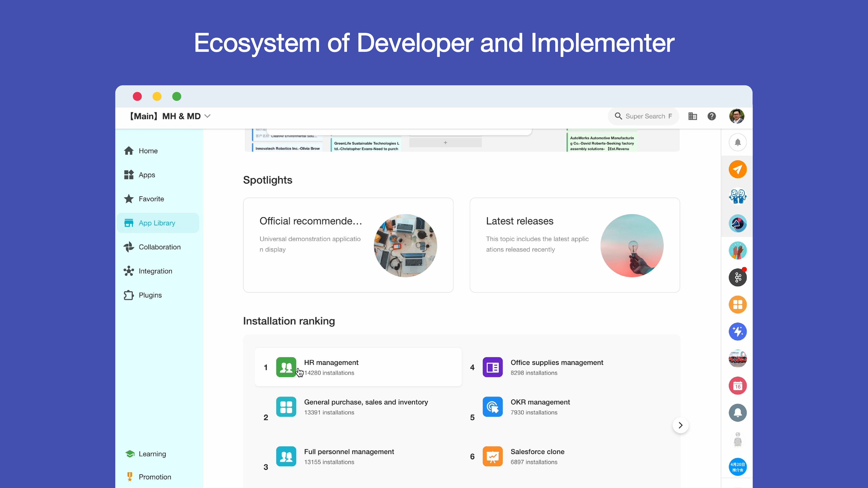This screenshot has width=868, height=488.
Task: Click the blue lightning bolt icon
Action: [737, 332]
